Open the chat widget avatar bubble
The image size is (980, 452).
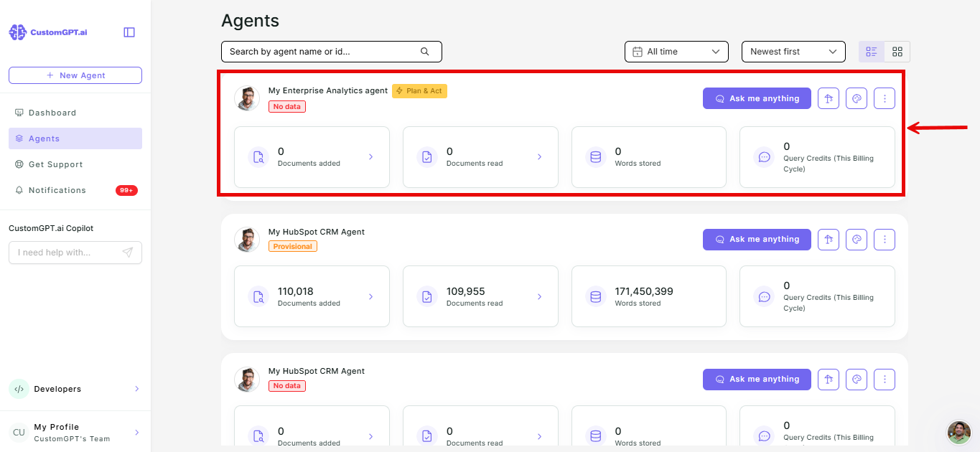958,432
